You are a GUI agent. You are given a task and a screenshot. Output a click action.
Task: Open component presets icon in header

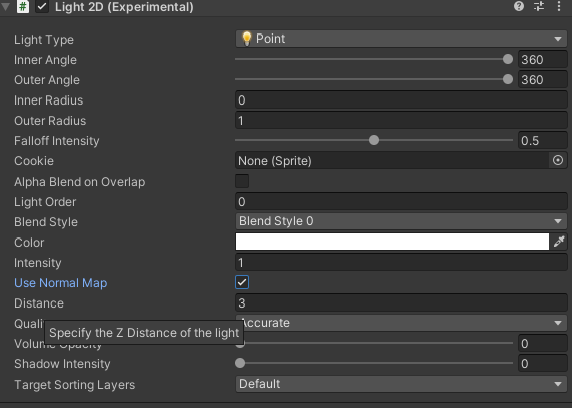pyautogui.click(x=539, y=6)
